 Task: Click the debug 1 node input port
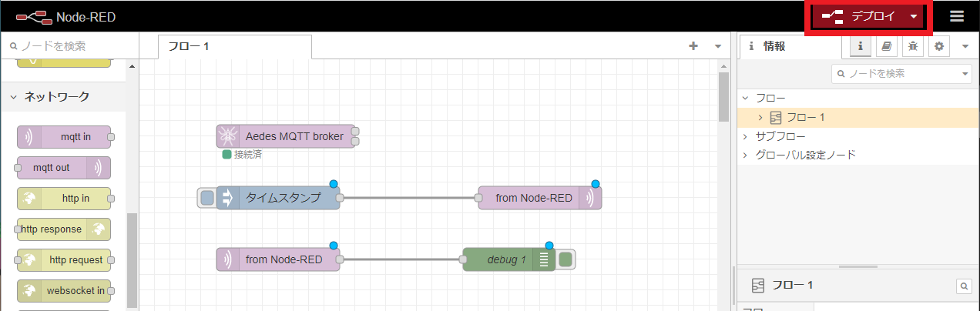point(463,259)
